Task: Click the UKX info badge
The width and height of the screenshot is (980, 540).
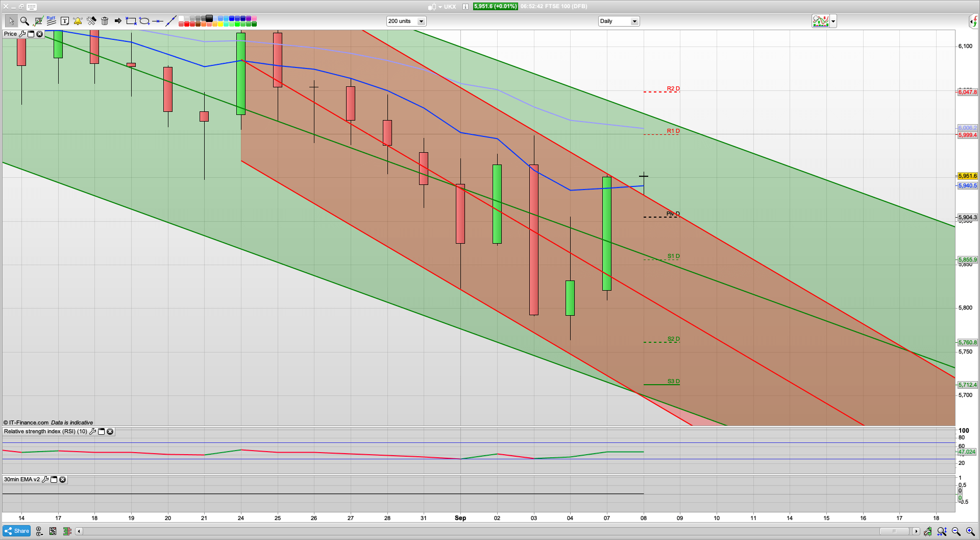Action: (464, 7)
